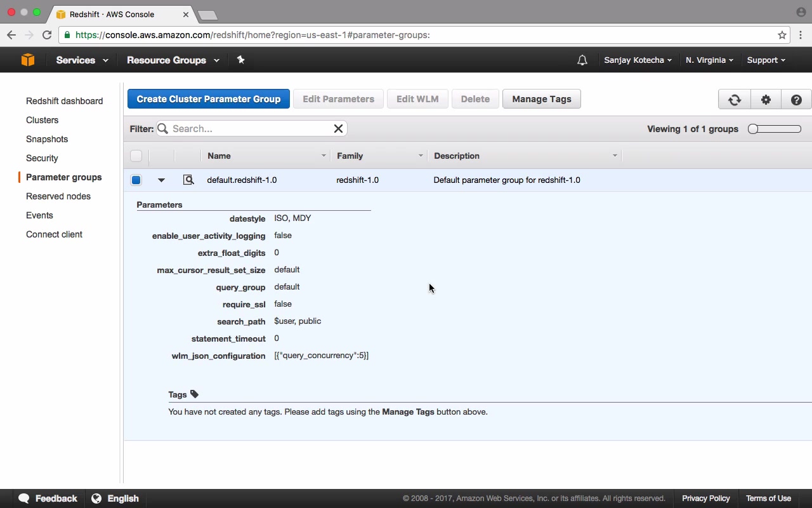Click Create Cluster Parameter Group button
Image resolution: width=812 pixels, height=508 pixels.
[x=209, y=99]
